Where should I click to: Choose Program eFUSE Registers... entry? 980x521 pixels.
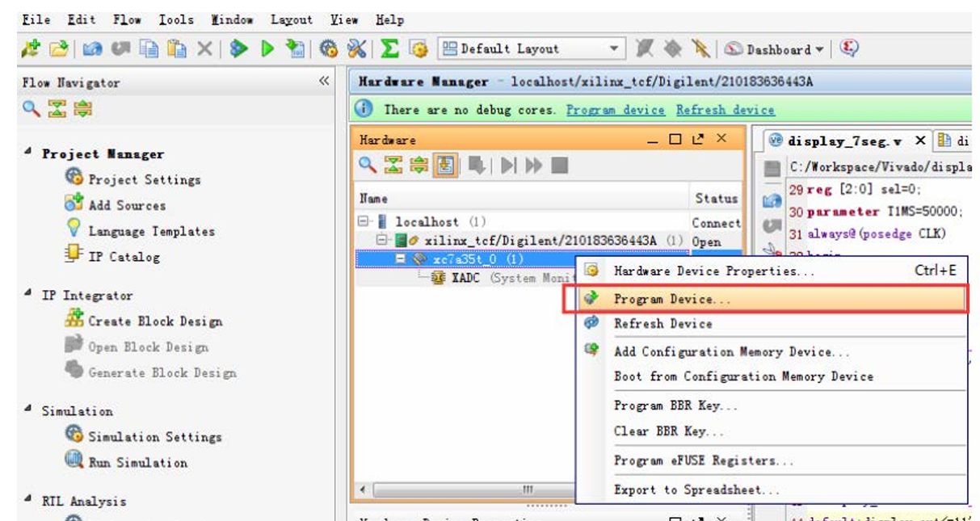tap(771, 460)
